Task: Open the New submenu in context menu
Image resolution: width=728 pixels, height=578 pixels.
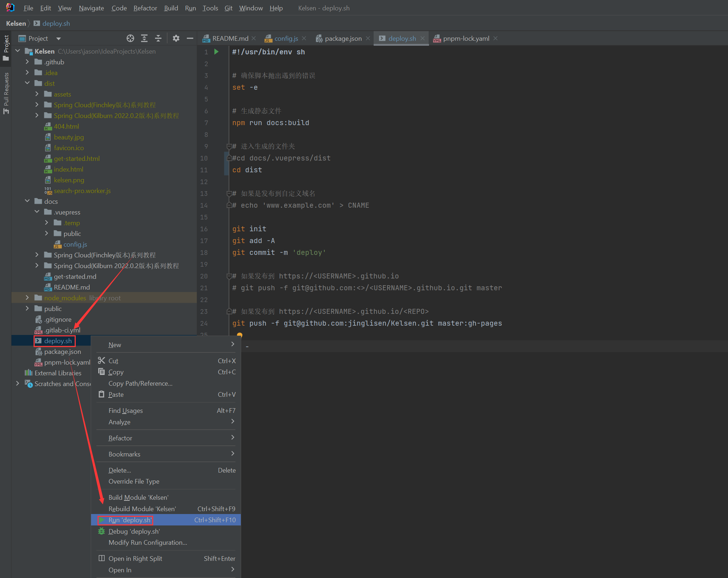Action: coord(166,345)
